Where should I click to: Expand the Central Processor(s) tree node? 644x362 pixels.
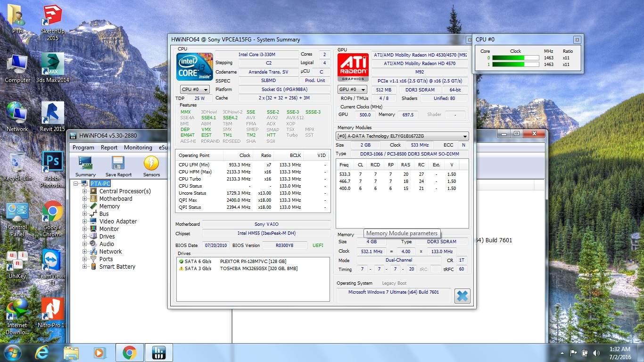coord(85,191)
